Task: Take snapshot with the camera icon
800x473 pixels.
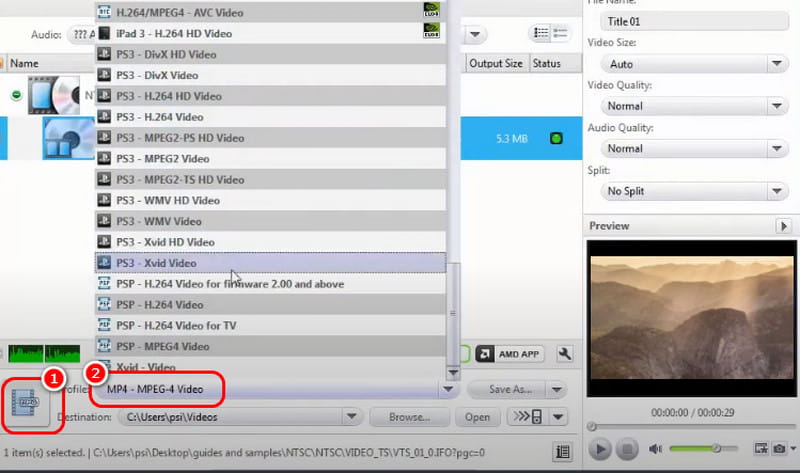Action: (x=779, y=449)
